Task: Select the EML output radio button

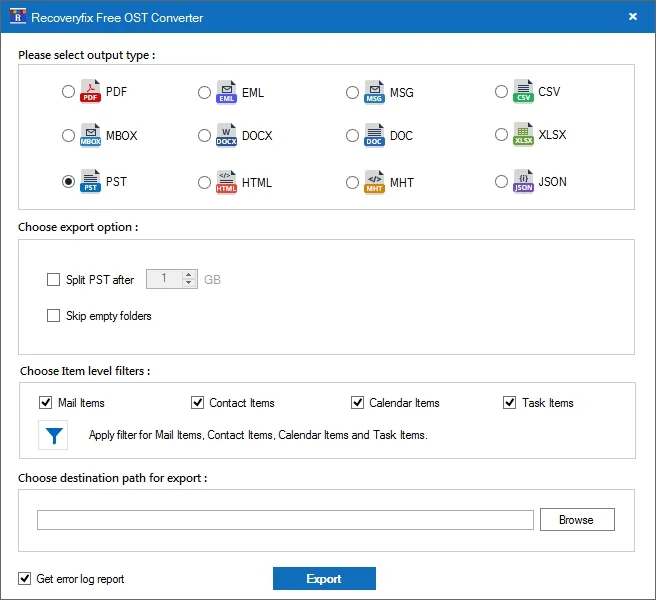Action: click(204, 92)
